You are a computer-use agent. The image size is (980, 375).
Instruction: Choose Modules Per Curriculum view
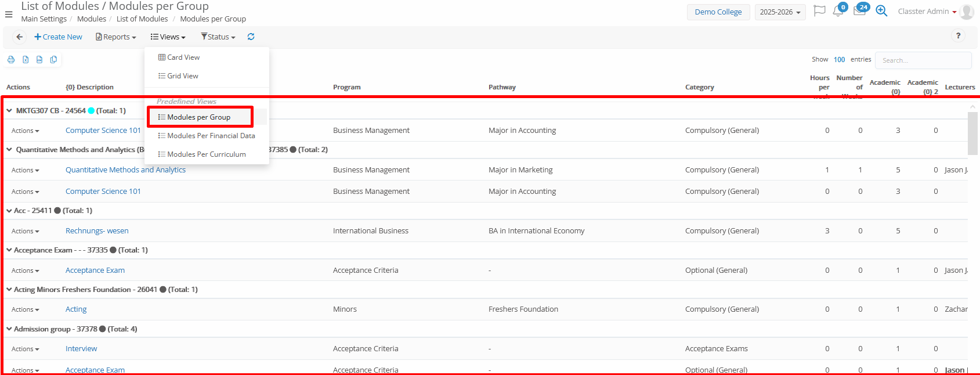click(206, 154)
